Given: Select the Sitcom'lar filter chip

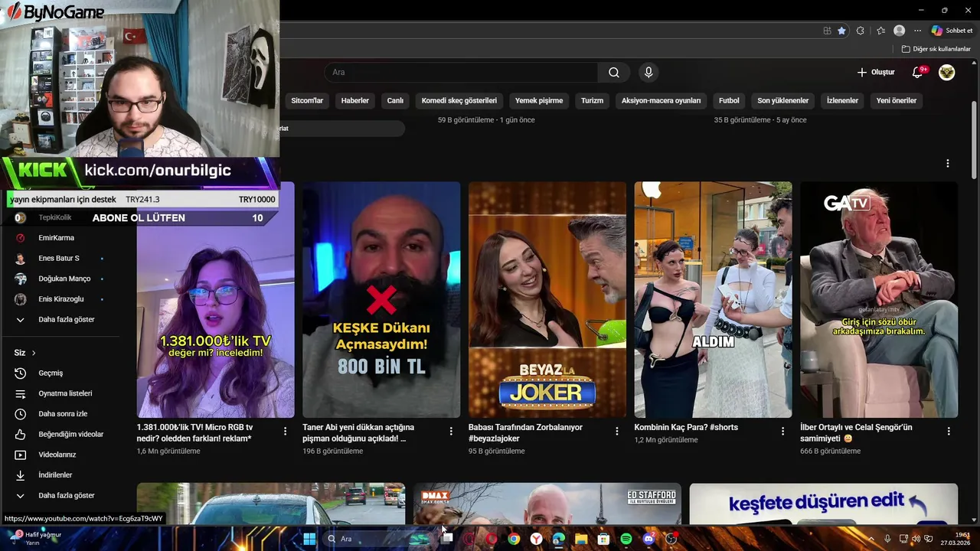Looking at the screenshot, I should coord(307,100).
